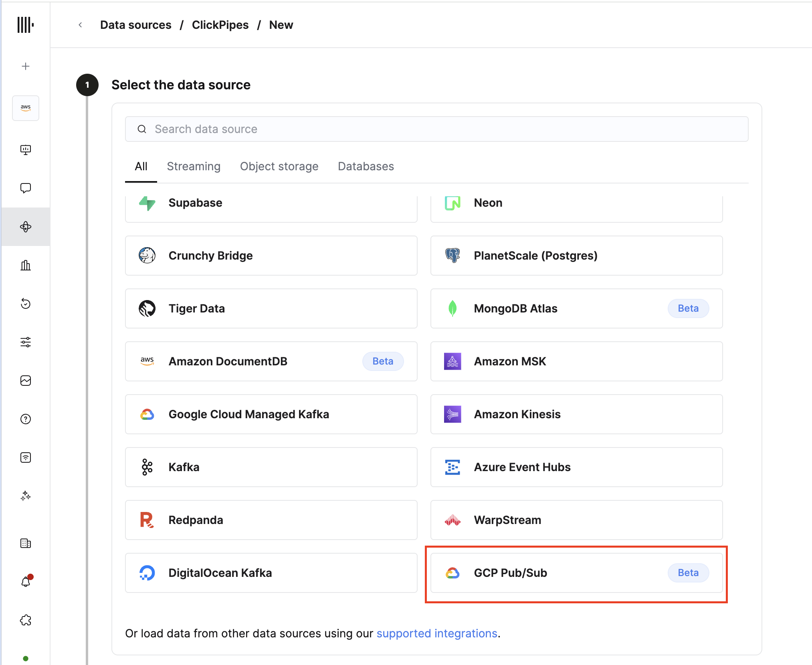
Task: Select the GCP Pub/Sub card
Action: tap(576, 573)
